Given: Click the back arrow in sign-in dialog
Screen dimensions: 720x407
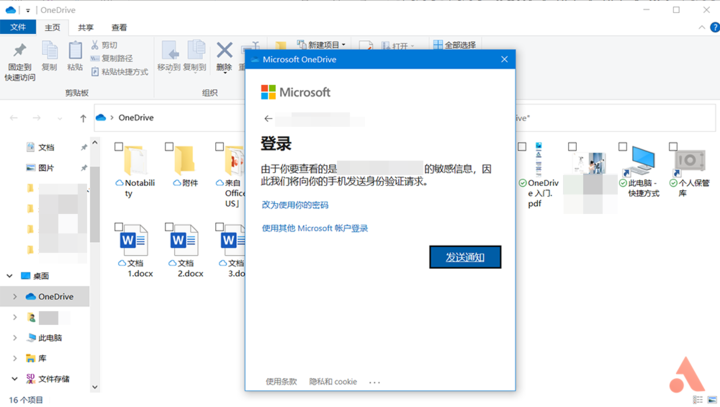Looking at the screenshot, I should [268, 119].
